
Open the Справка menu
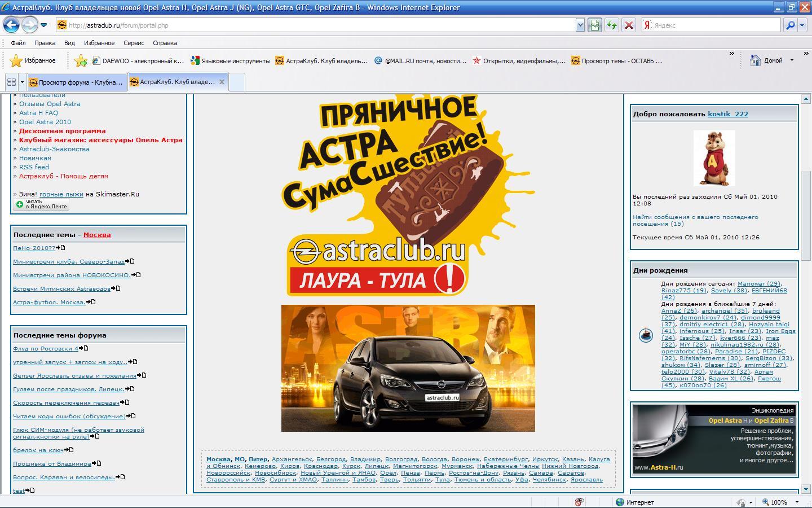[165, 43]
